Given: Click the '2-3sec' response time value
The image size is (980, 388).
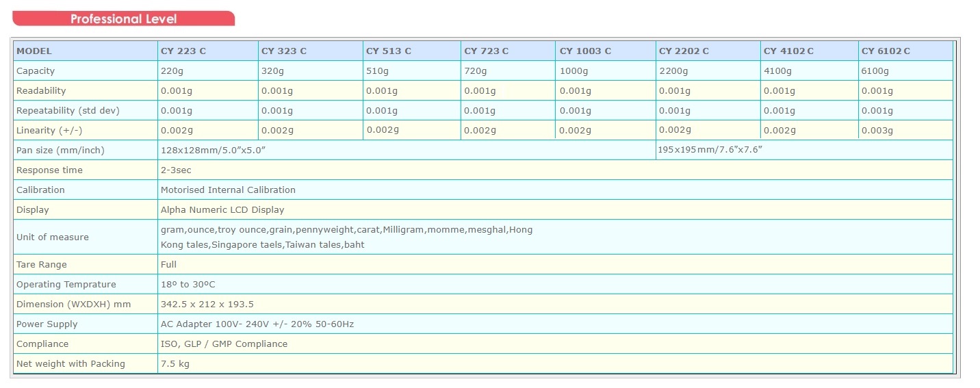Looking at the screenshot, I should pos(176,170).
